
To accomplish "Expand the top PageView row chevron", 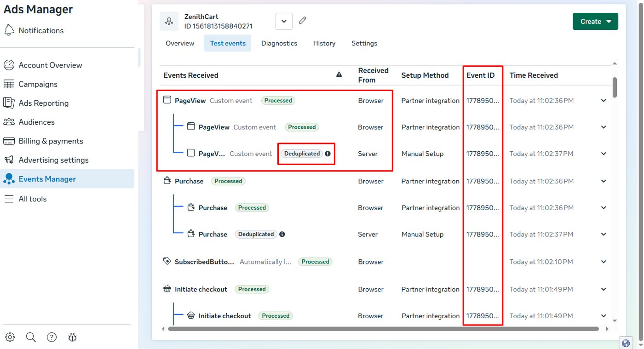I will 604,101.
